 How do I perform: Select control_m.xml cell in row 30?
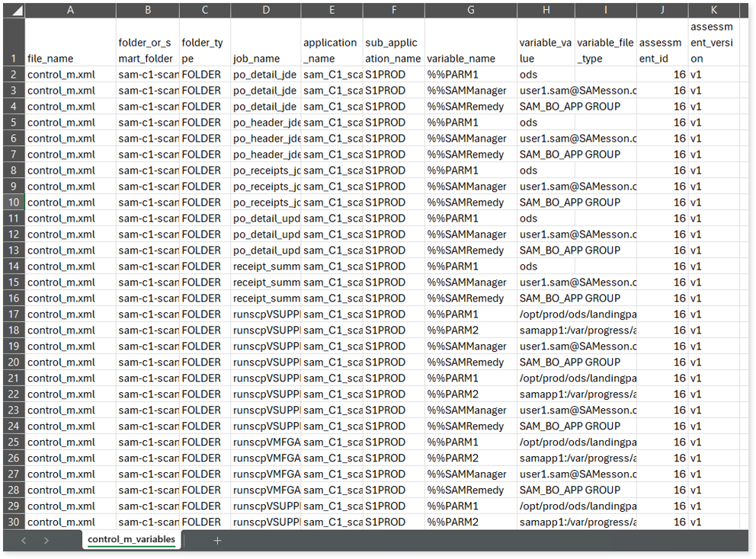click(70, 522)
